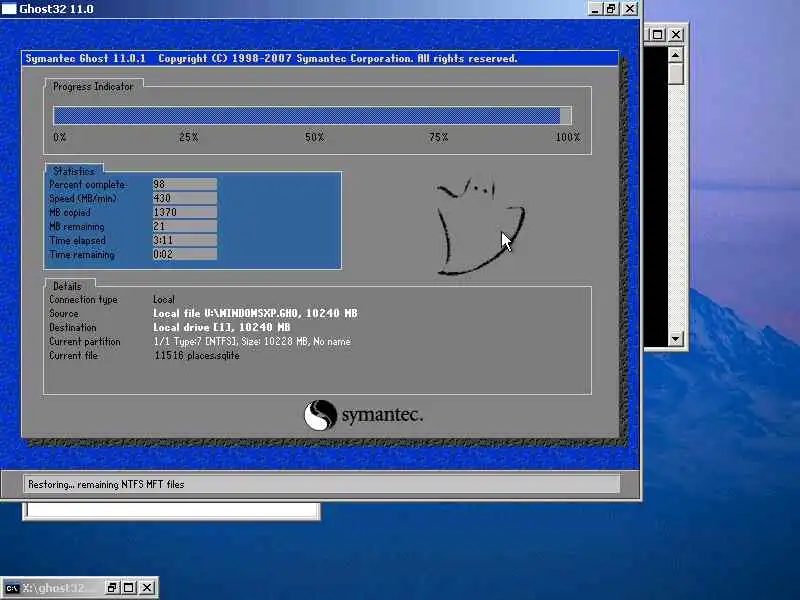800x600 pixels.
Task: Click the Speed value 430
Action: click(185, 198)
